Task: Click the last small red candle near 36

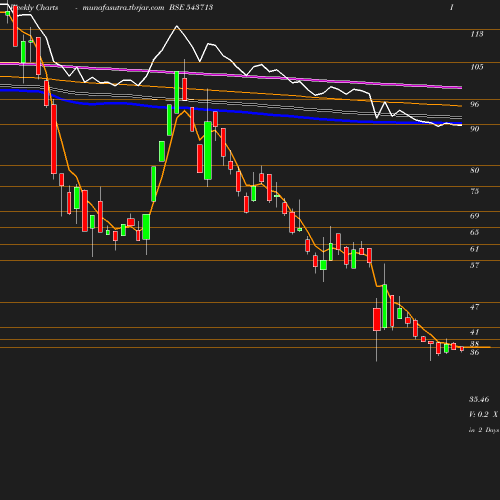Action: pyautogui.click(x=462, y=349)
